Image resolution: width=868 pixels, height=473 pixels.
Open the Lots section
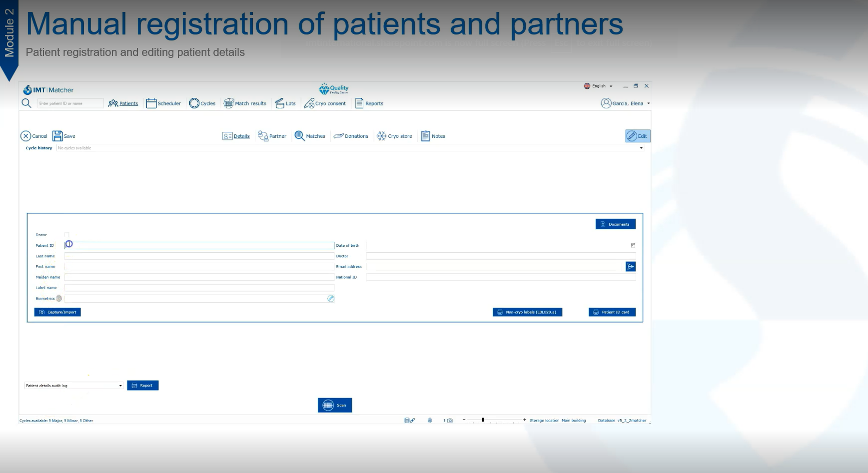coord(285,103)
